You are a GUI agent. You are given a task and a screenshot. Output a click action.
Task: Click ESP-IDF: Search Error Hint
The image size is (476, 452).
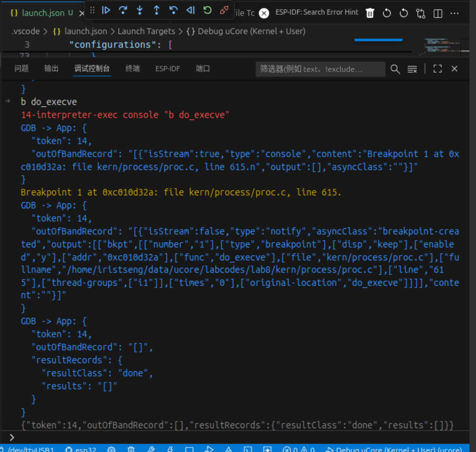point(317,12)
